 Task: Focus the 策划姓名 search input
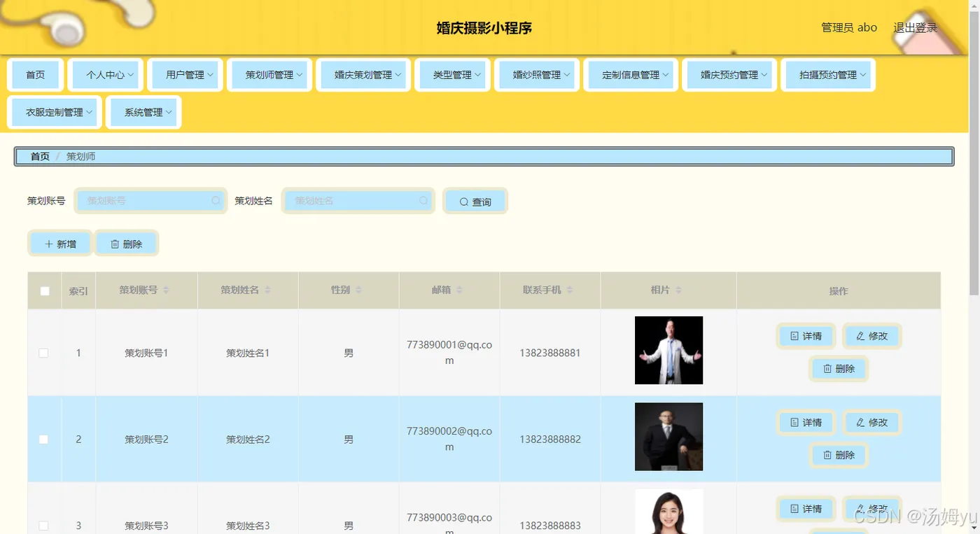coord(358,201)
